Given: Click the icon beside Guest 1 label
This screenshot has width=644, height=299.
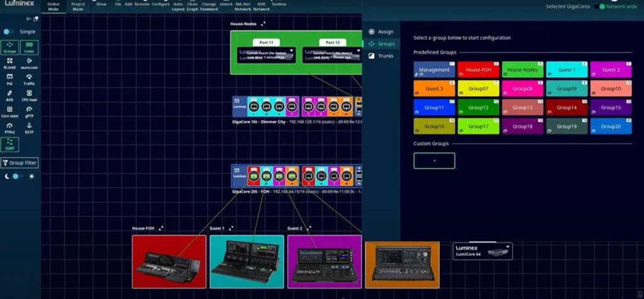Looking at the screenshot, I should [231, 228].
